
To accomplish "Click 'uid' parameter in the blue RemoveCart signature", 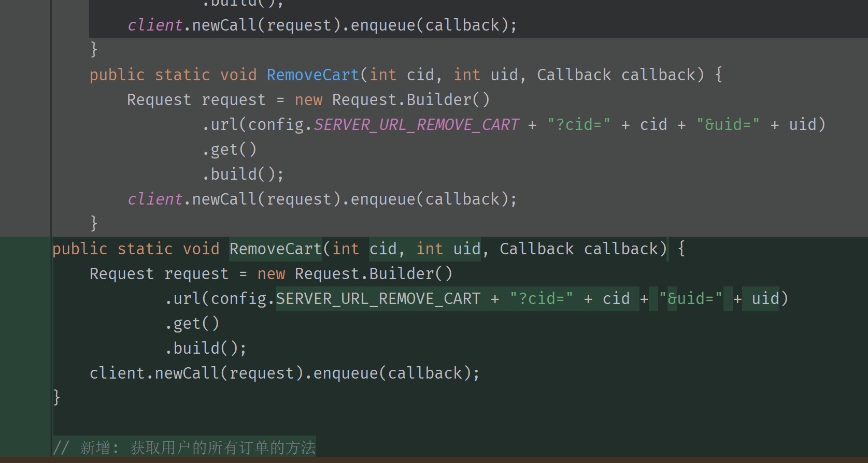I will (505, 75).
